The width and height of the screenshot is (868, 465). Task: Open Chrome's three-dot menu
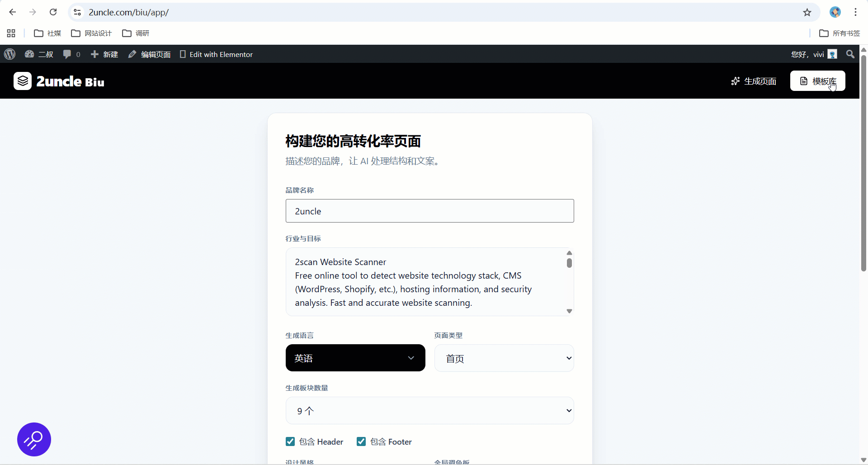pos(855,12)
